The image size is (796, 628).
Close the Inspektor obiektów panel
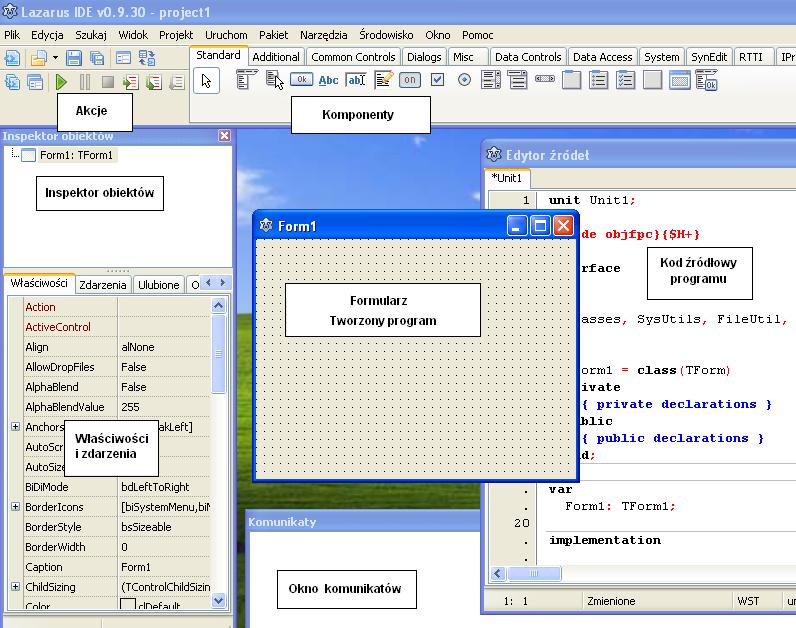tap(224, 136)
